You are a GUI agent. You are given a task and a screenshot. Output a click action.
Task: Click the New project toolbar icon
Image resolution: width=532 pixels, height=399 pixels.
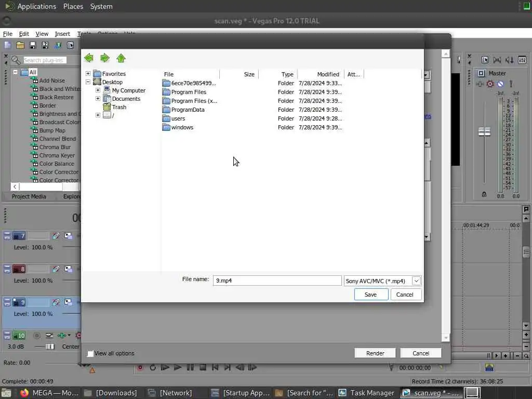(x=7, y=45)
